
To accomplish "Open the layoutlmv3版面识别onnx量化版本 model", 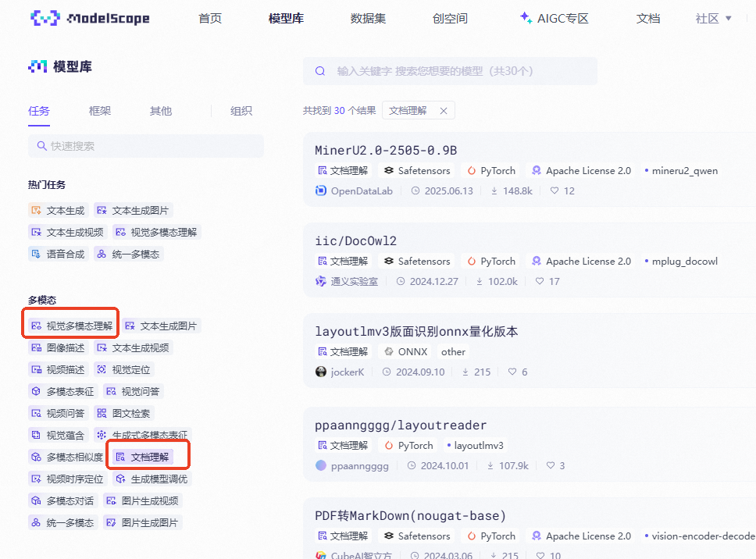I will 416,332.
